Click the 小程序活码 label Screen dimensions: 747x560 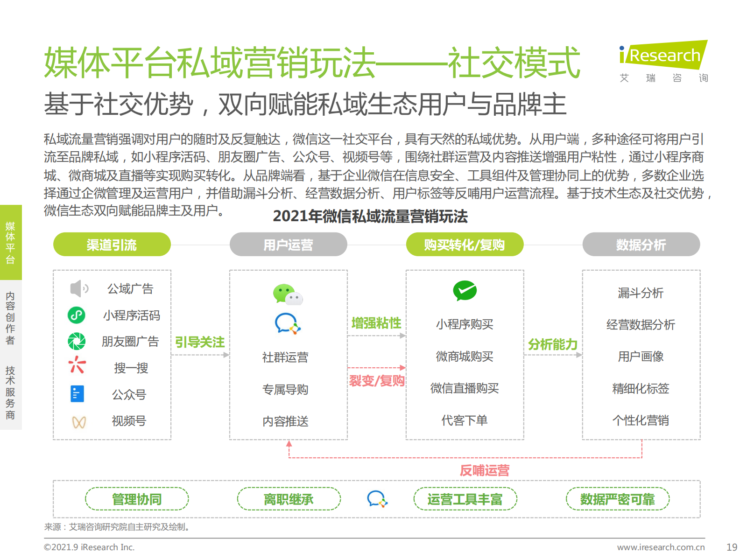(132, 315)
